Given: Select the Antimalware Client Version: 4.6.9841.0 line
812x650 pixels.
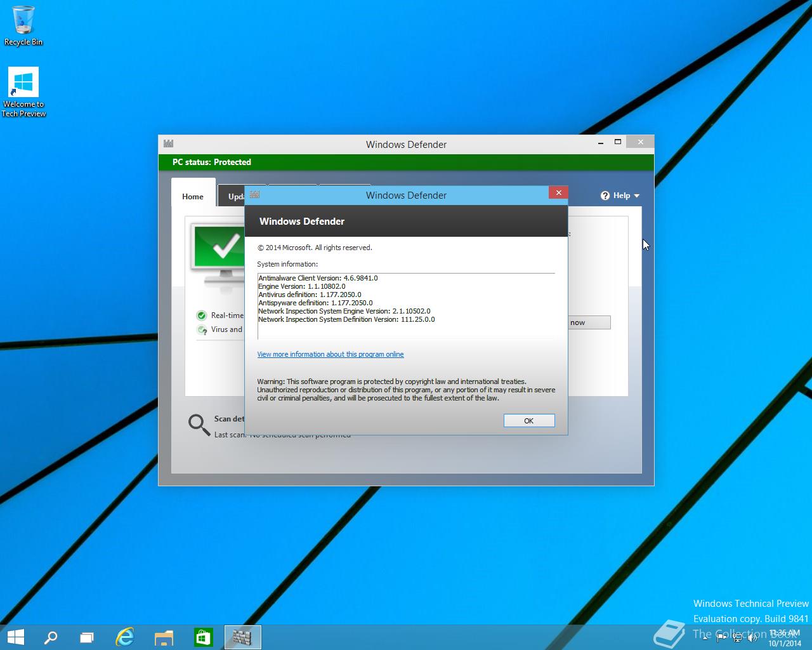Looking at the screenshot, I should click(x=318, y=278).
